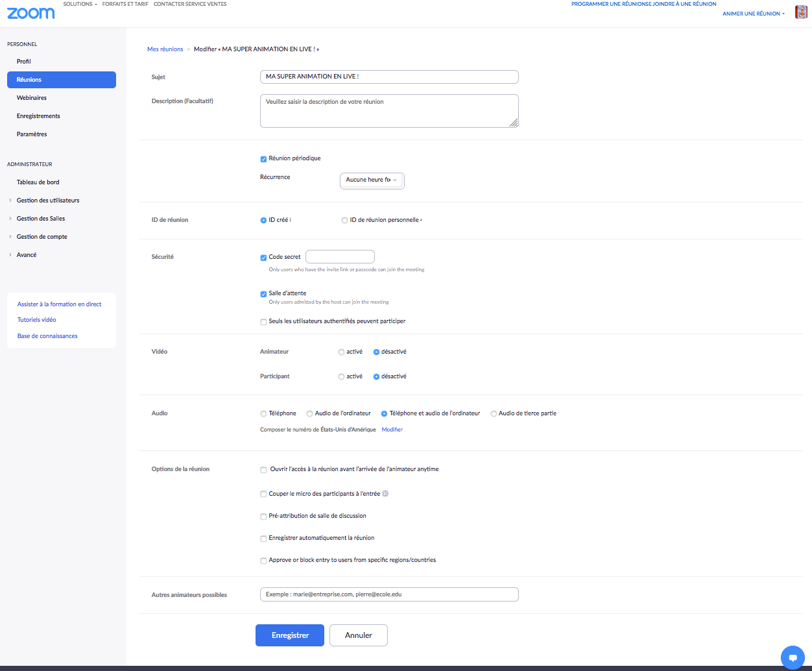Screen dimensions: 812x671
Task: Enable Enregistrer automatiquement la réunion
Action: 263,539
